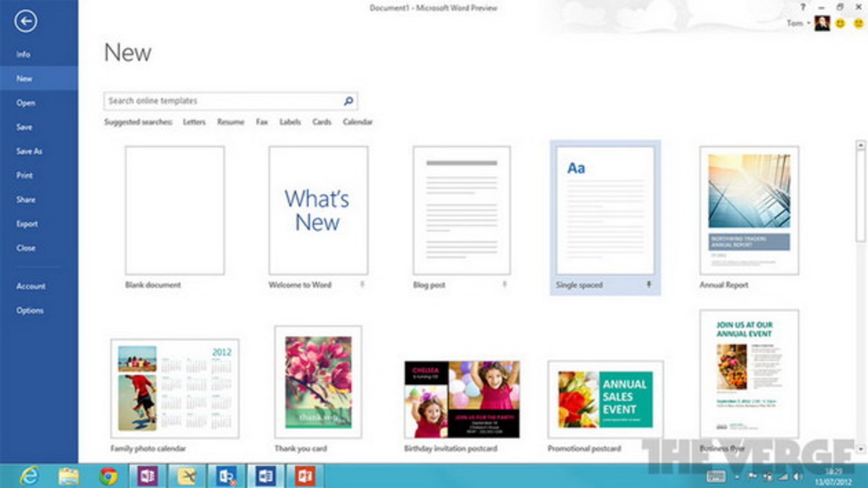Screen dimensions: 868x488
Task: Choose the Calendar suggested search link
Action: pos(357,122)
